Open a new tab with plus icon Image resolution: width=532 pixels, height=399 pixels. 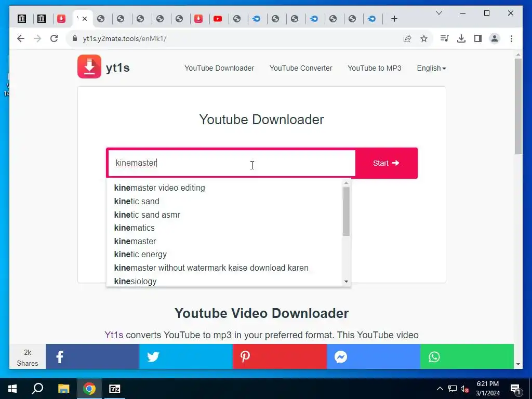click(394, 19)
